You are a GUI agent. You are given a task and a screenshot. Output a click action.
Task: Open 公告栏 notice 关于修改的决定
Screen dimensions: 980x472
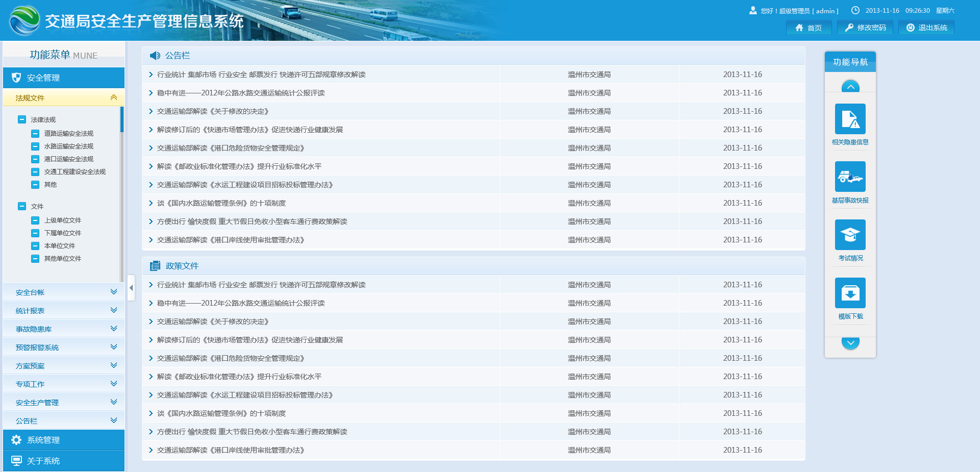(x=213, y=111)
